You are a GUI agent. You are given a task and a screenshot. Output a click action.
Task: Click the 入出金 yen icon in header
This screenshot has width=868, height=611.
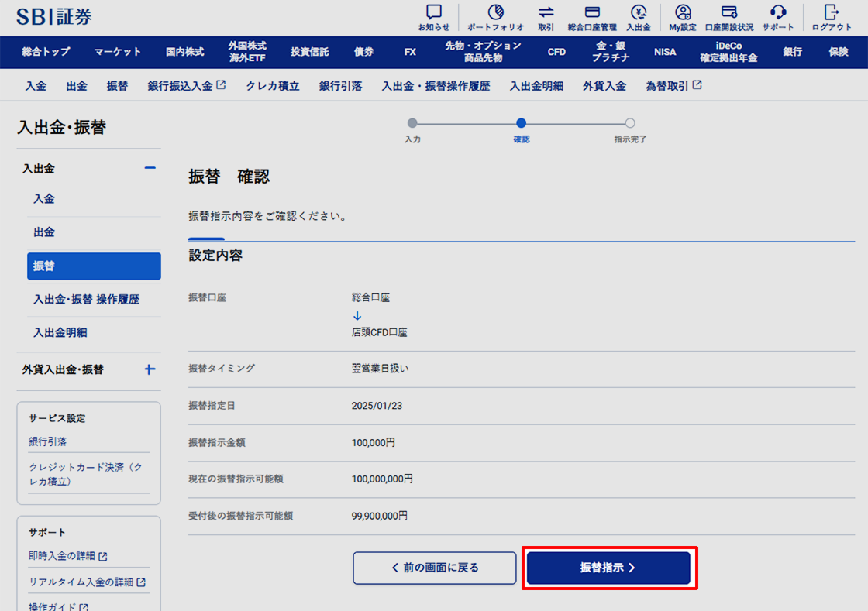638,13
